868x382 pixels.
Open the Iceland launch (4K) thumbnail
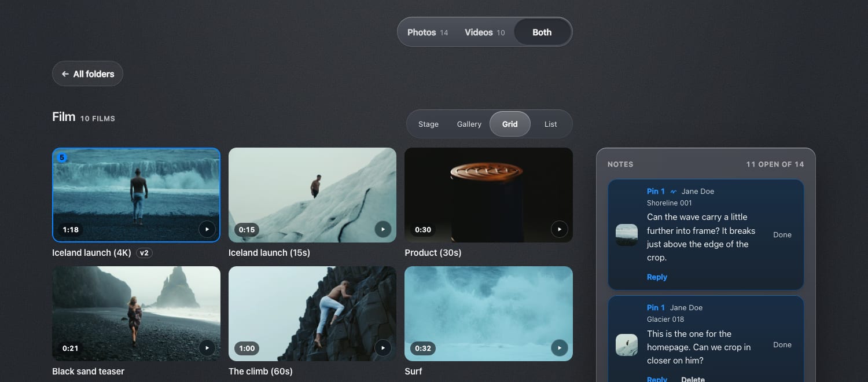point(136,195)
